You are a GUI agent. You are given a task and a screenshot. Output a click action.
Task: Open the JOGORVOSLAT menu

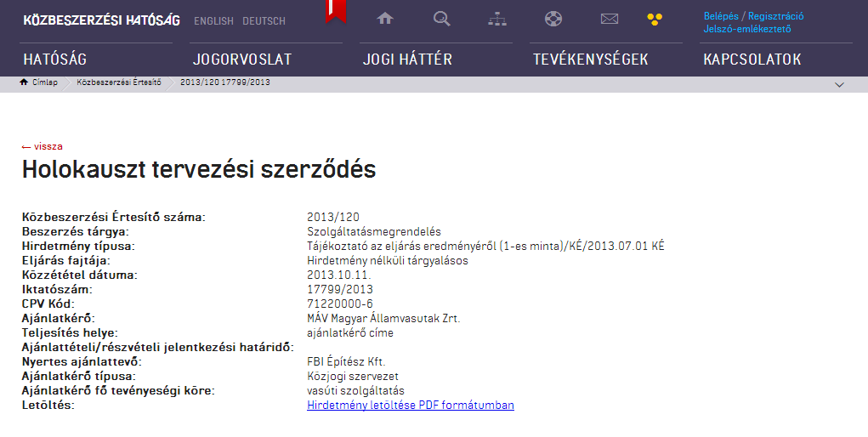pyautogui.click(x=242, y=60)
